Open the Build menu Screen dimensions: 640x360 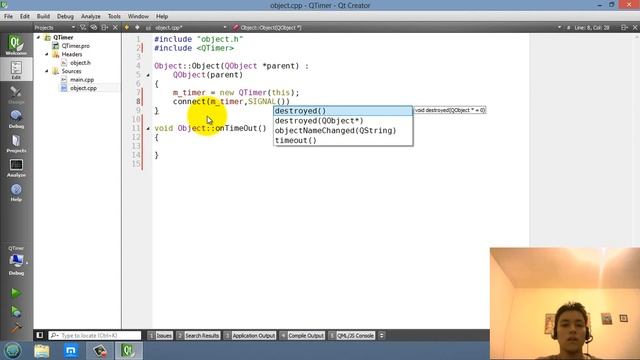point(43,16)
